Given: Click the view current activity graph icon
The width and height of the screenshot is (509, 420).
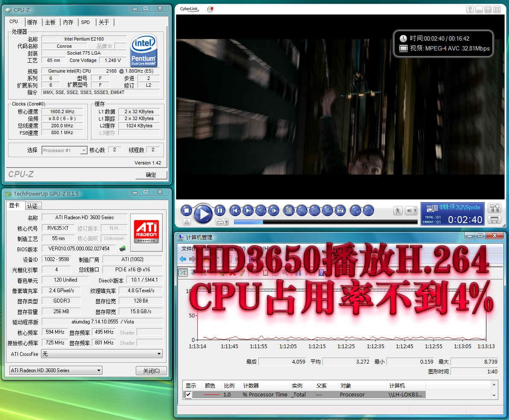Looking at the screenshot, I should tap(184, 273).
